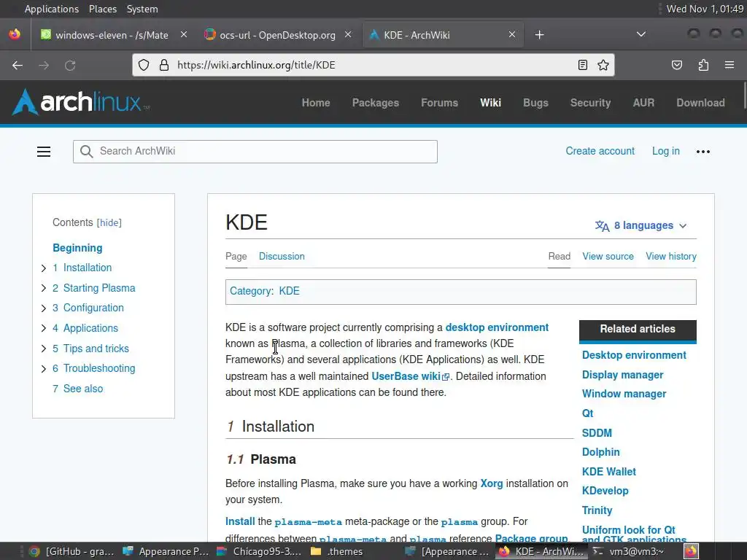Click the Search ArchWiki input field
Screen dimensions: 747x560
pyautogui.click(x=255, y=152)
